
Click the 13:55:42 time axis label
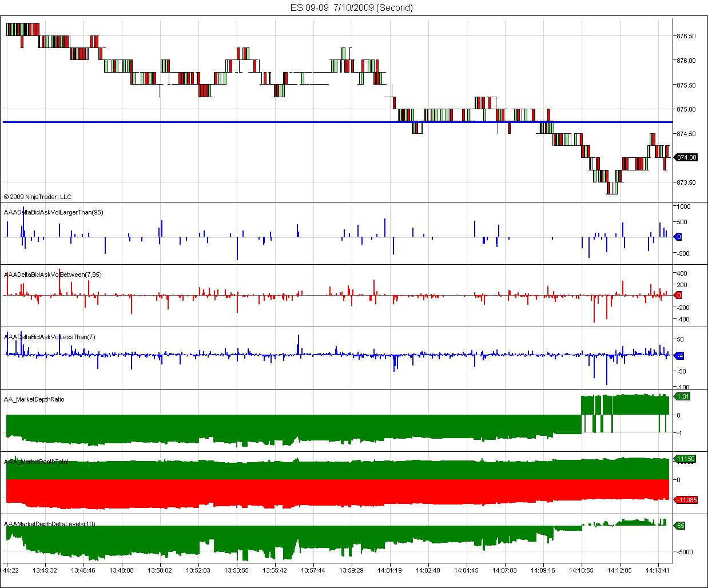[x=275, y=570]
